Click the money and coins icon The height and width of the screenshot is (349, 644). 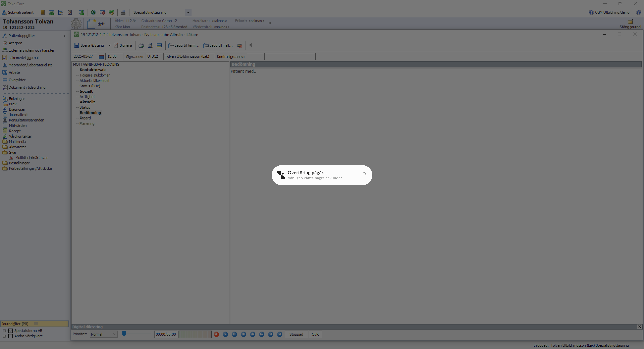pos(111,12)
